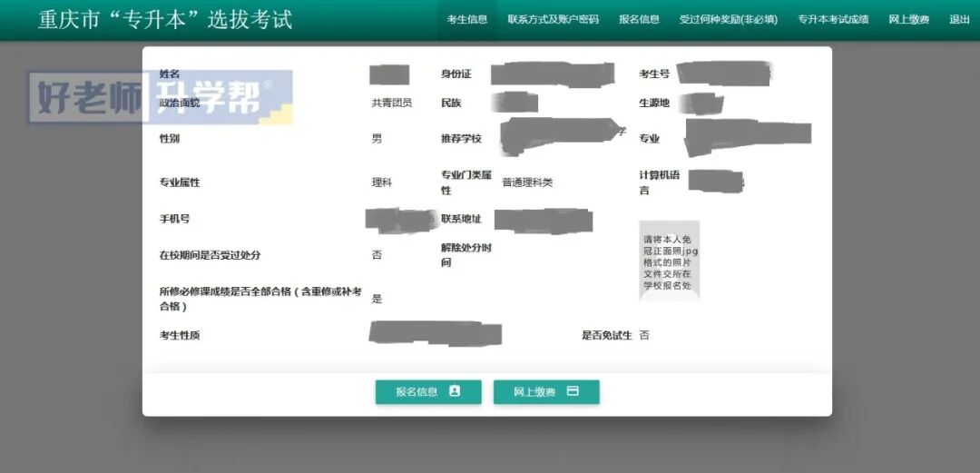Click the 计算机语言 label
980x473 pixels.
[x=659, y=182]
